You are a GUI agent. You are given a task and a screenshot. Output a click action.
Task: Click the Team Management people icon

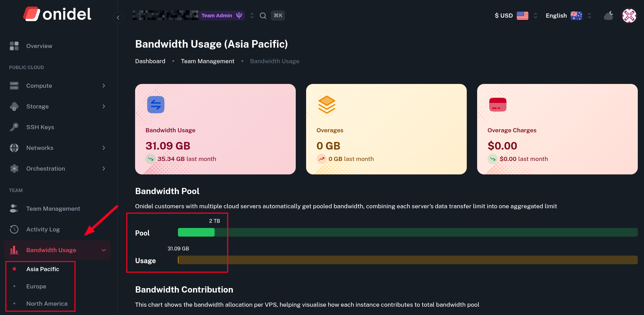pyautogui.click(x=14, y=209)
